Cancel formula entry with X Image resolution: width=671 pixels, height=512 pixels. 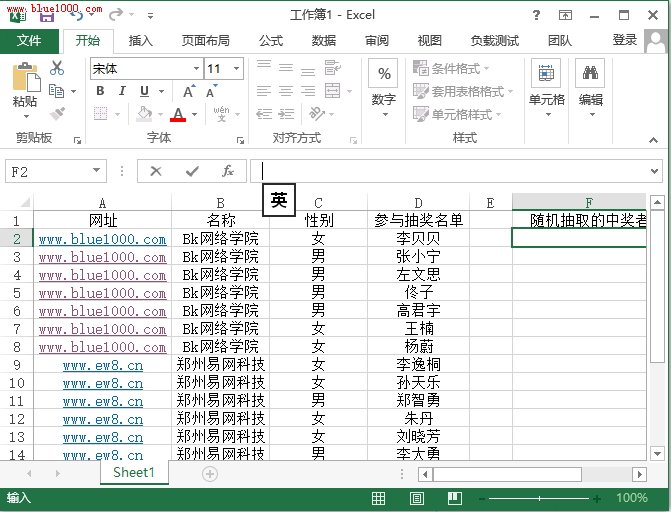pos(156,171)
